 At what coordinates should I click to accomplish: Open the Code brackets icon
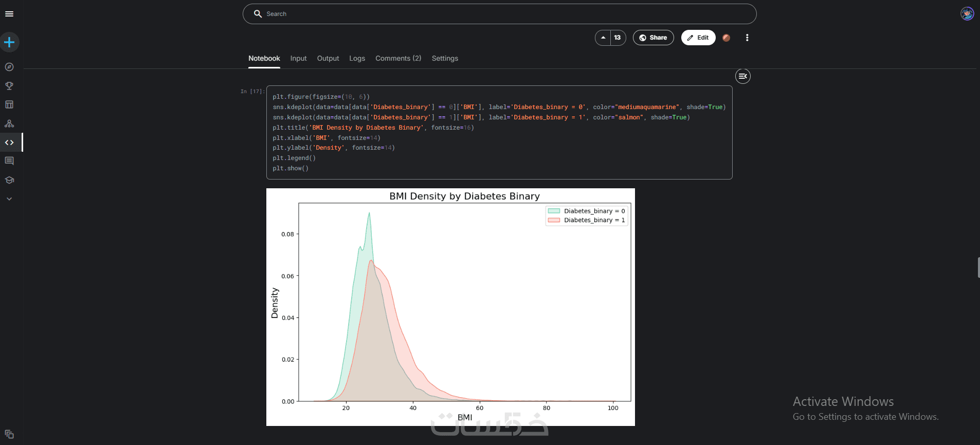9,143
